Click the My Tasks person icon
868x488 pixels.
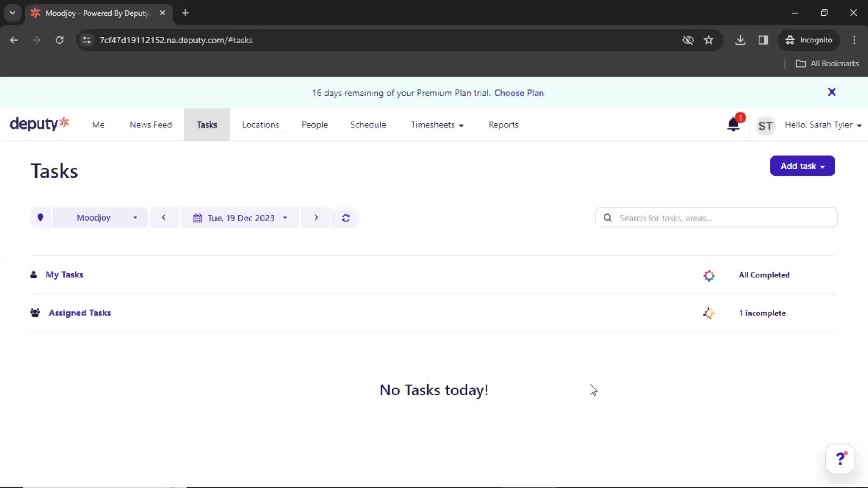click(33, 275)
